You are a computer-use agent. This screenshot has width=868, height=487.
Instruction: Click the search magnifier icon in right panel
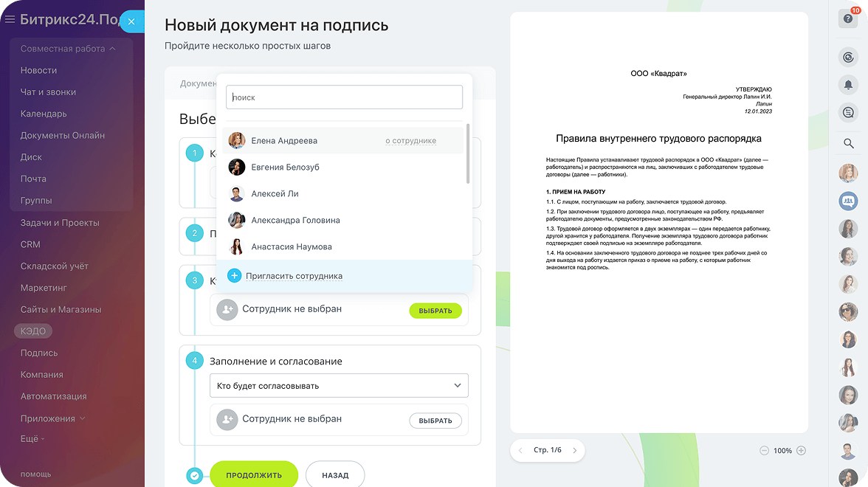coord(848,143)
